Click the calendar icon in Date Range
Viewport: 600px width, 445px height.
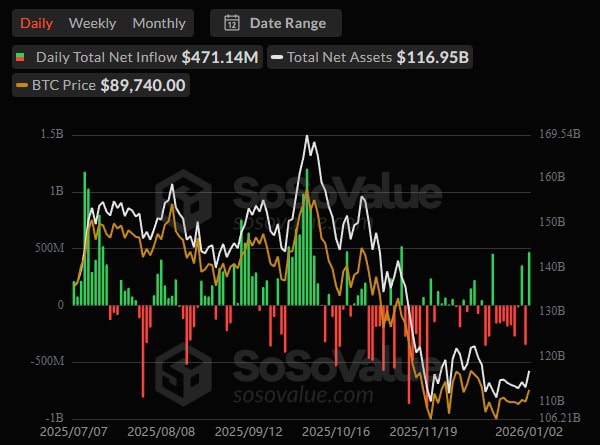232,23
